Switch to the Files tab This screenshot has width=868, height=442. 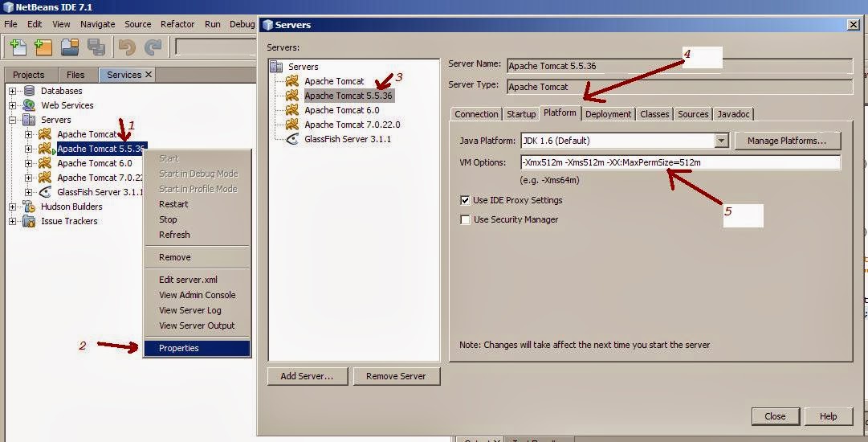(75, 75)
